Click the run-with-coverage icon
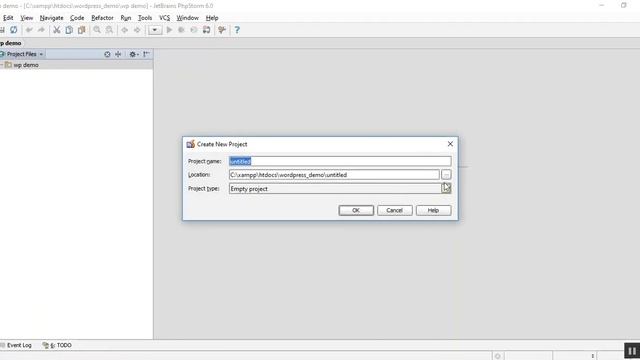 click(x=194, y=30)
